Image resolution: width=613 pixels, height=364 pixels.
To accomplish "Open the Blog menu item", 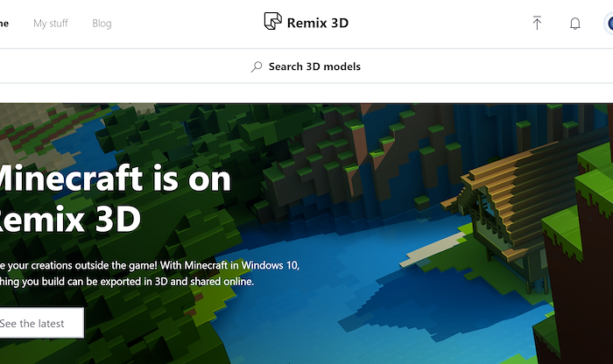I will click(102, 24).
